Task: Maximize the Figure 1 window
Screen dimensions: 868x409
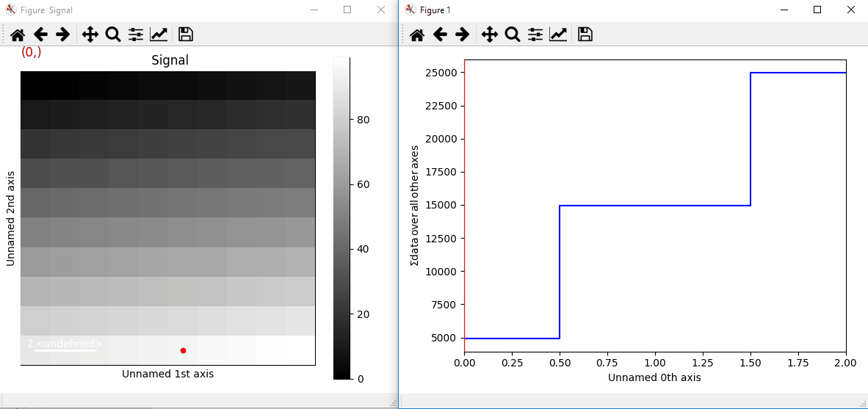Action: coord(817,10)
